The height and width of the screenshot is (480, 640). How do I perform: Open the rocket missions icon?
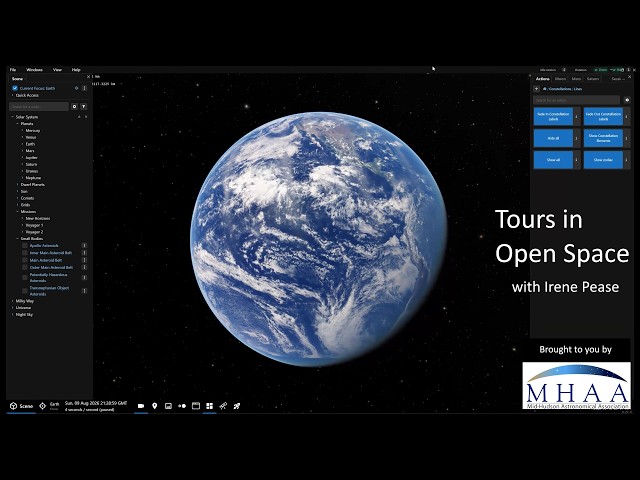pos(237,406)
